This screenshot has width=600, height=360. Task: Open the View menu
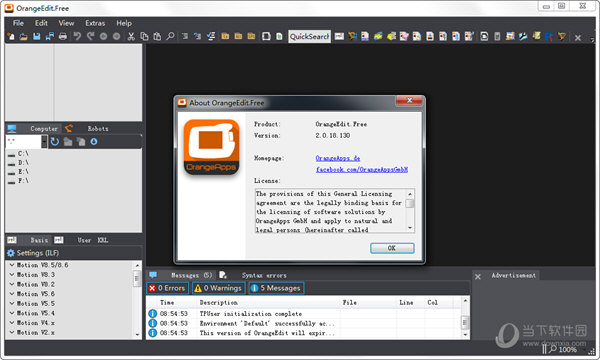[66, 23]
